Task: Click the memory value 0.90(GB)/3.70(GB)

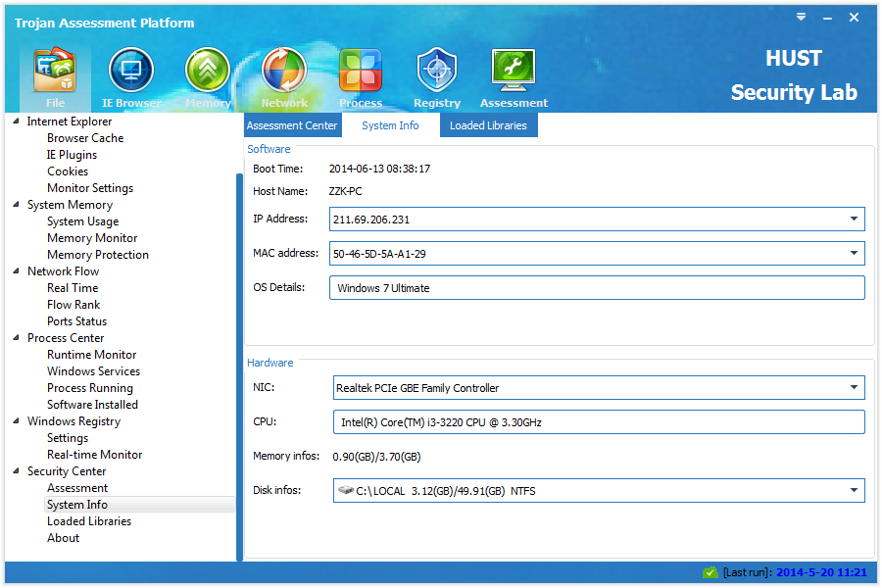Action: pos(376,457)
